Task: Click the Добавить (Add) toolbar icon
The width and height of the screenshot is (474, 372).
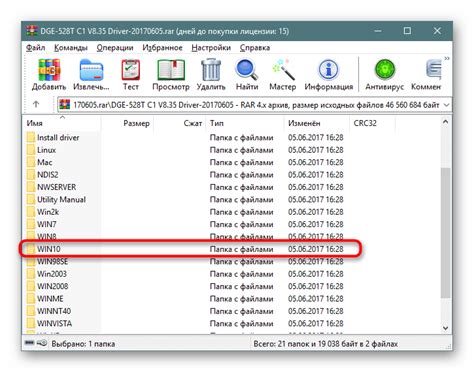Action: pos(49,70)
